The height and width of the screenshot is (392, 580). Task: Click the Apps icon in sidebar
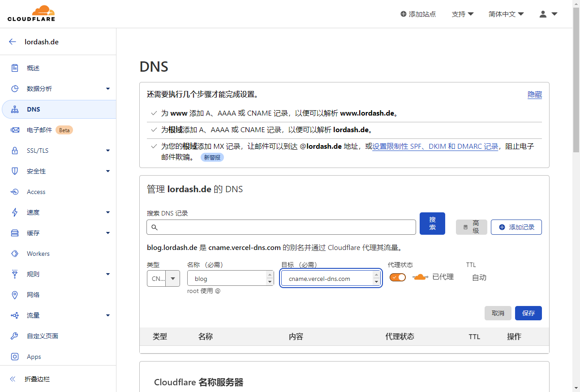pyautogui.click(x=15, y=357)
